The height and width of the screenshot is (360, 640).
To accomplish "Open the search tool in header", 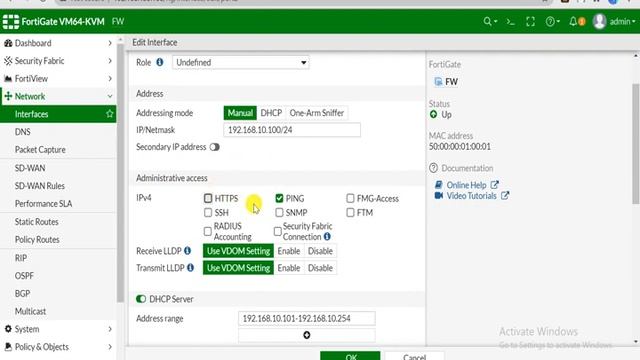I will coord(490,22).
